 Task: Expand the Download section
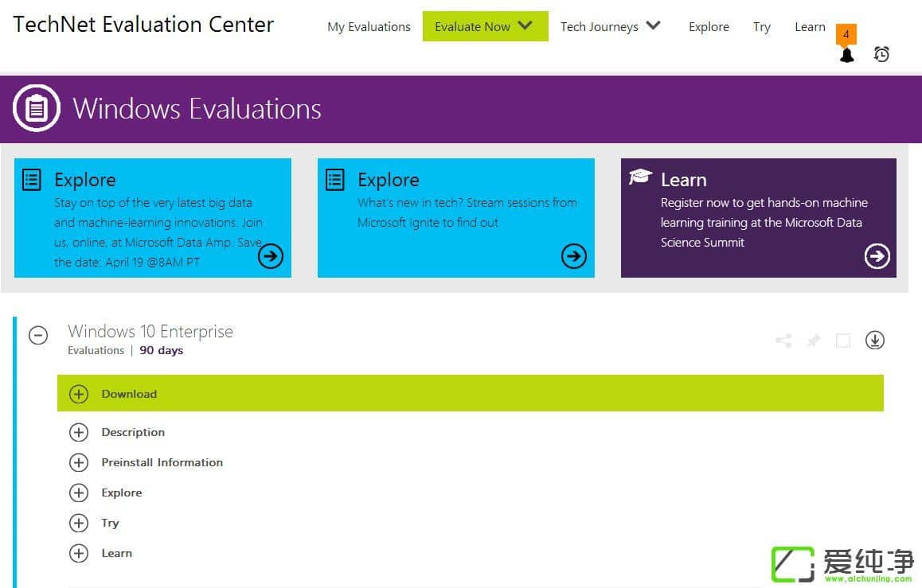point(79,394)
